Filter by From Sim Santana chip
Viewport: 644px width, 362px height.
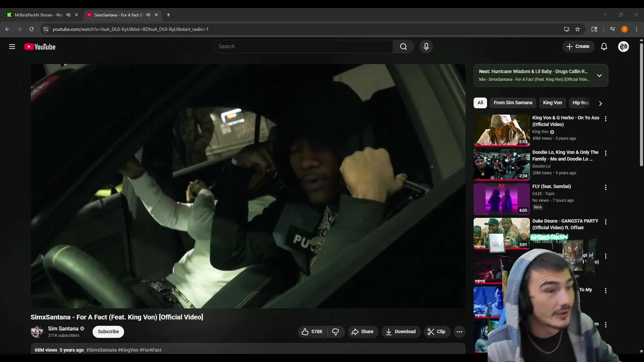point(513,103)
